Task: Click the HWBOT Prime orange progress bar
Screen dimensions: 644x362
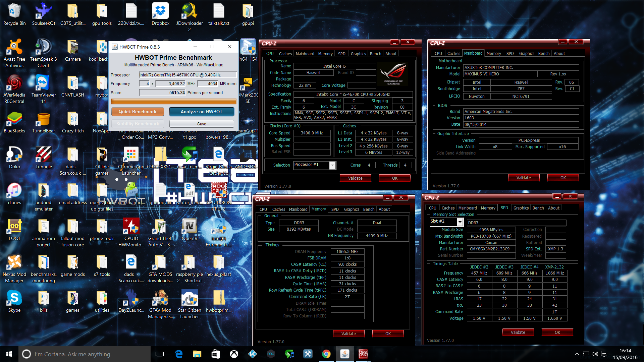Action: coord(173,101)
